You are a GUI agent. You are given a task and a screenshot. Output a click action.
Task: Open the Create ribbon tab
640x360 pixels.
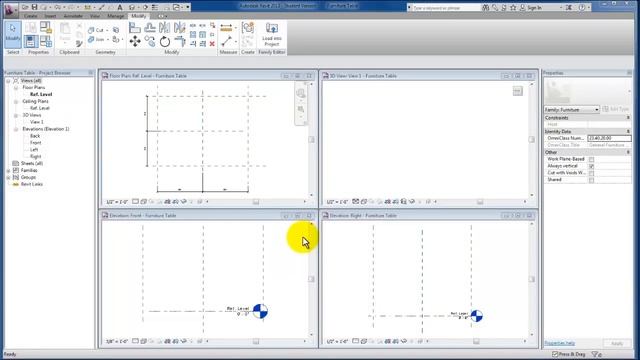click(x=30, y=16)
